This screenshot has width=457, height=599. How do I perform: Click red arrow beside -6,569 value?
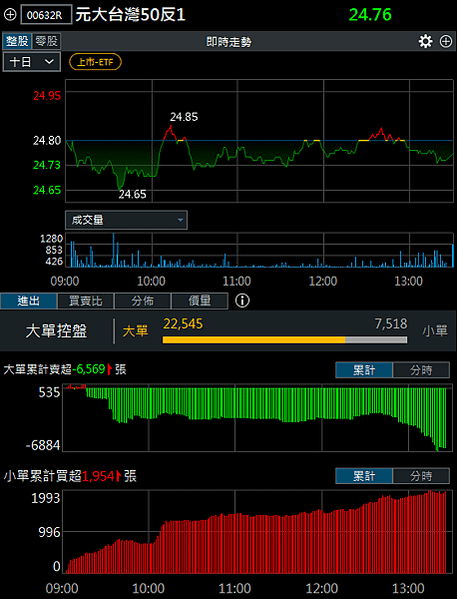[110, 369]
